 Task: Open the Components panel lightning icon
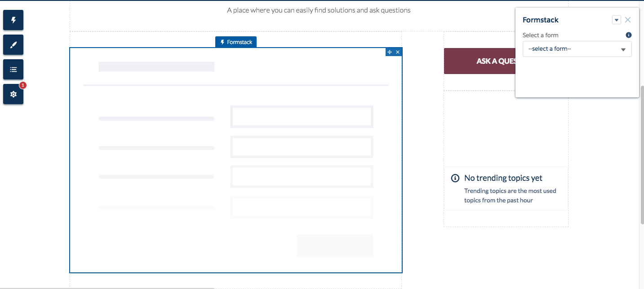tap(13, 20)
